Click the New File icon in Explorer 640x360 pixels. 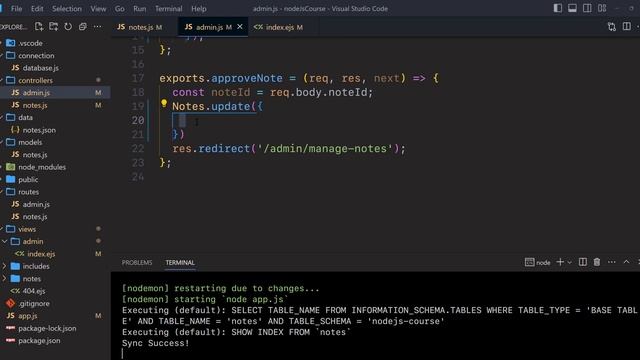pos(39,27)
